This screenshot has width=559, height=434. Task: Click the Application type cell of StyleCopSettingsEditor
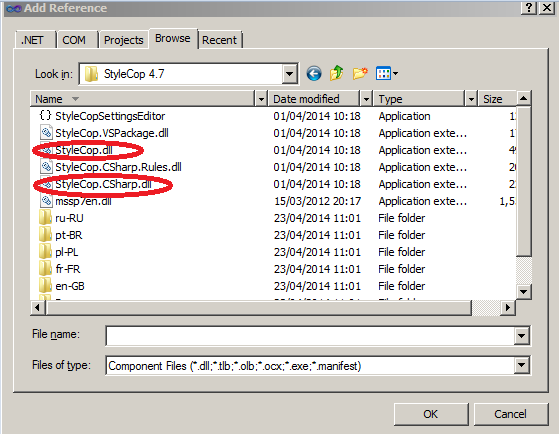[x=404, y=116]
